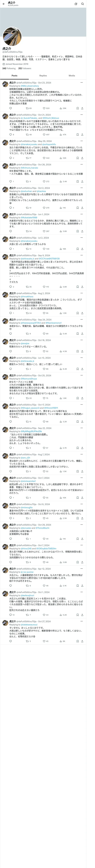Screen dimensions: 95x868
Task: Open more menu on May 29, 2024 post
Action: click(82, 141)
